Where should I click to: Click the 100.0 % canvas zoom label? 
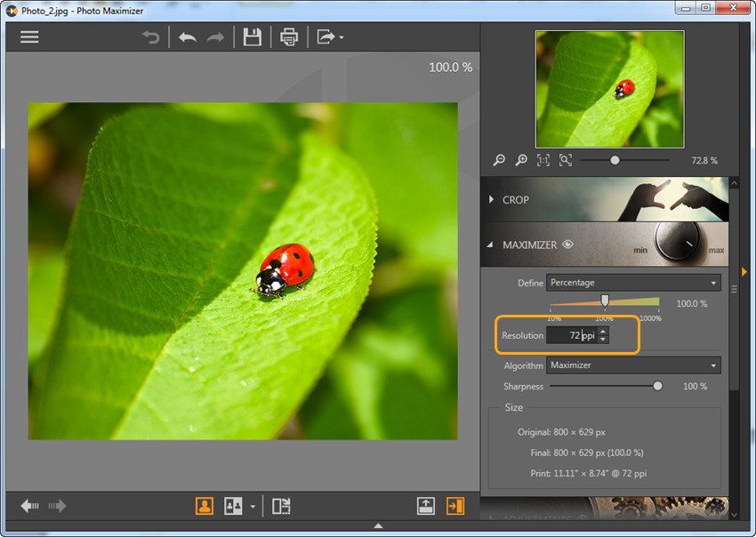tap(451, 67)
